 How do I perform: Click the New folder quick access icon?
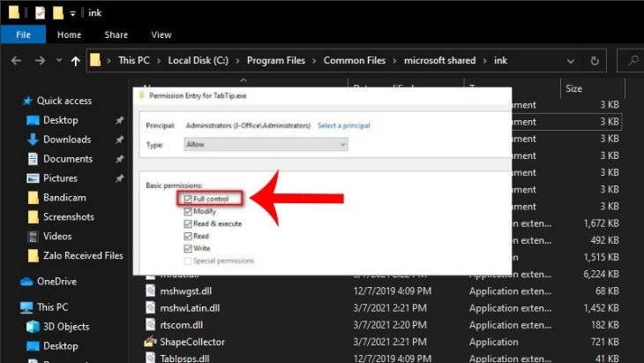(58, 12)
